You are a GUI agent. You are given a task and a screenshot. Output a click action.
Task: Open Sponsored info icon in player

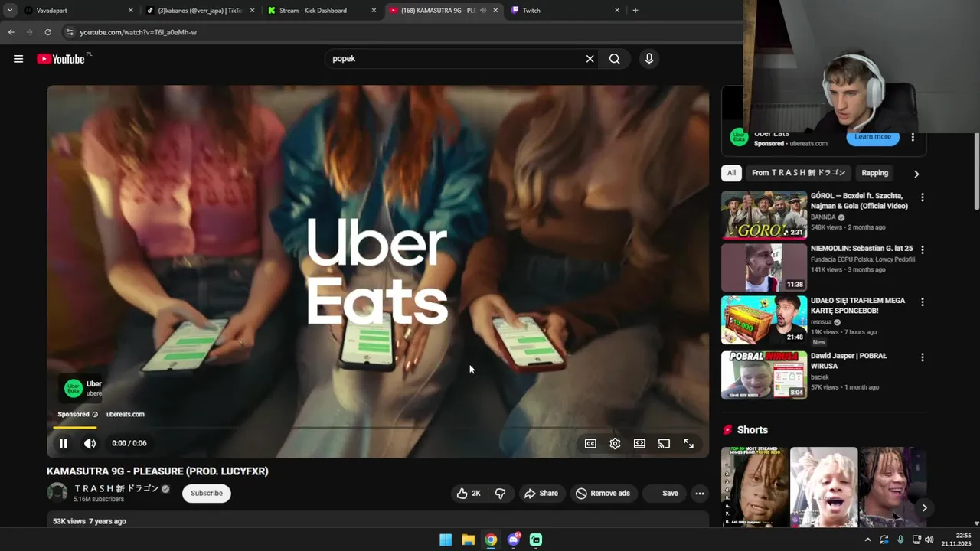coord(95,415)
